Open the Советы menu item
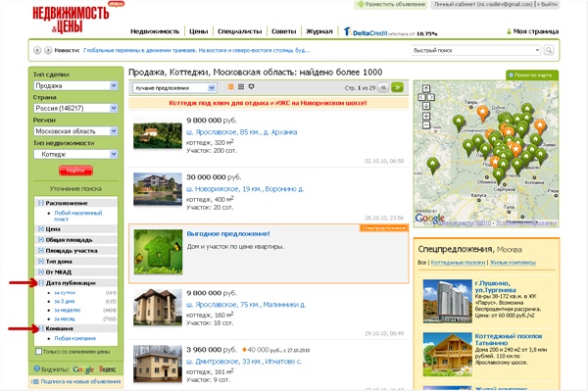The height and width of the screenshot is (391, 588). pyautogui.click(x=284, y=31)
